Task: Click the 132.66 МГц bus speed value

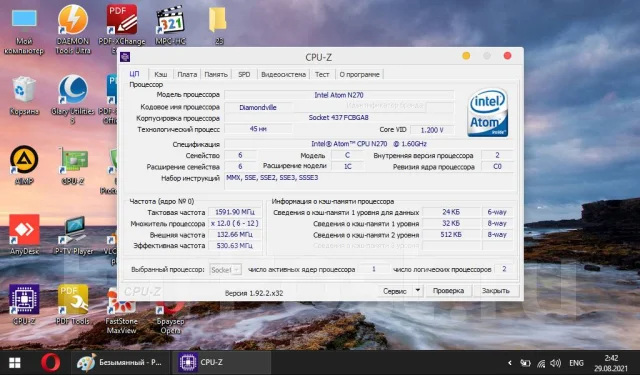Action: click(235, 235)
